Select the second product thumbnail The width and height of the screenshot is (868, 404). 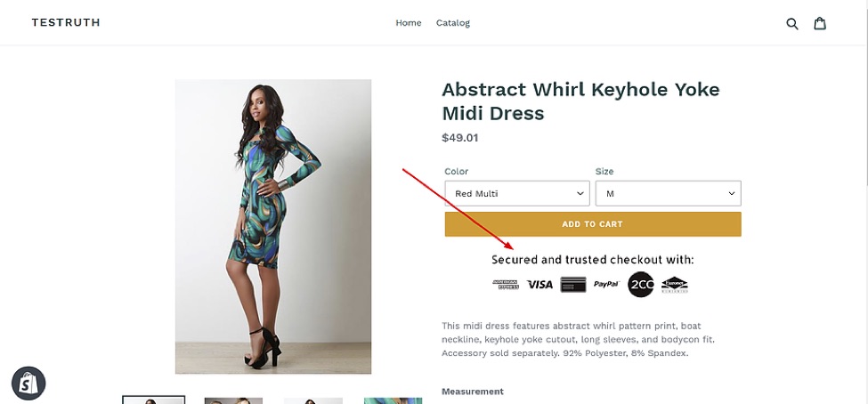point(233,400)
